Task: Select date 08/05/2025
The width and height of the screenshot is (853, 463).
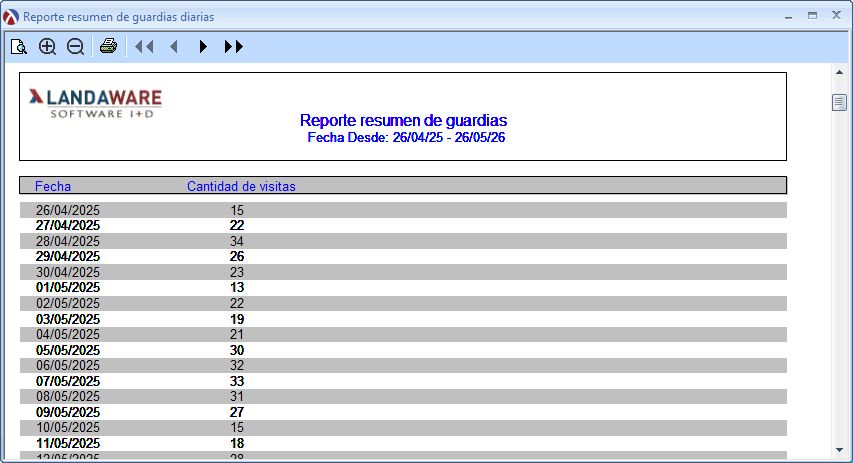Action: (68, 396)
